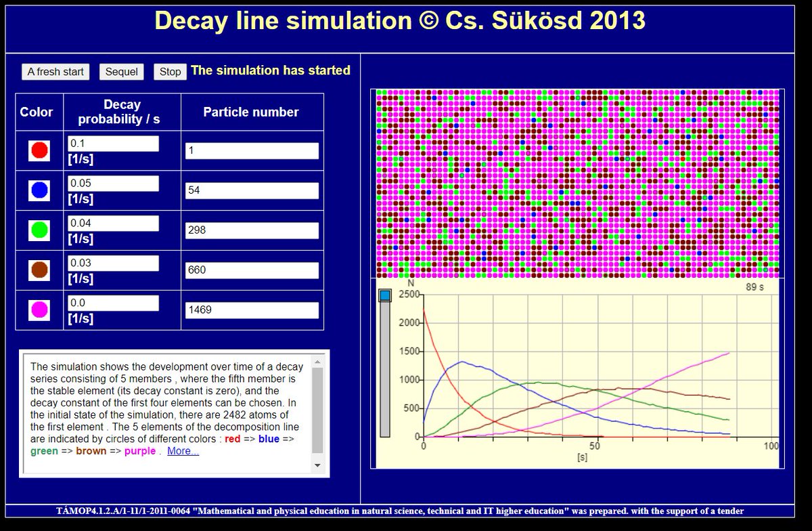Edit blue decay probability field 0.05

coord(113,184)
